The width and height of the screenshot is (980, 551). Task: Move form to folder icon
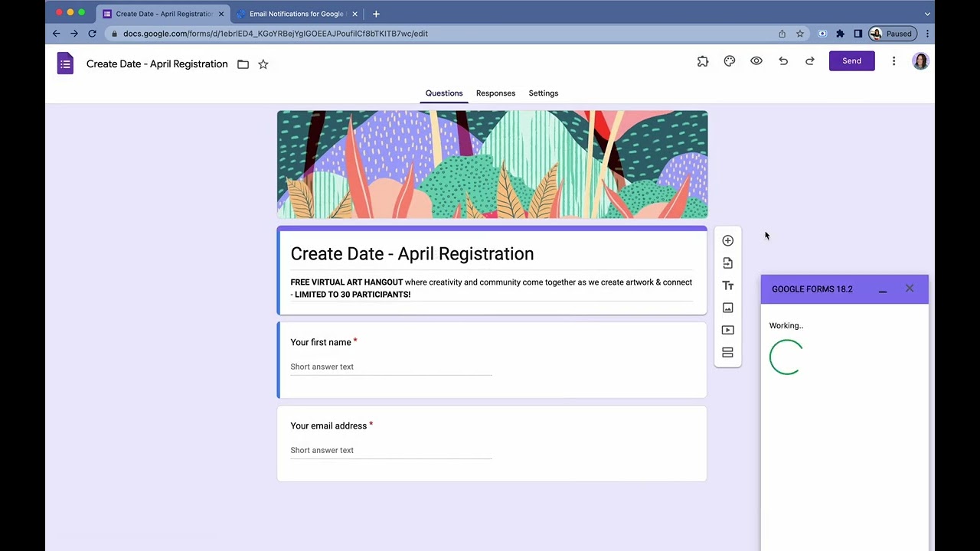tap(243, 64)
